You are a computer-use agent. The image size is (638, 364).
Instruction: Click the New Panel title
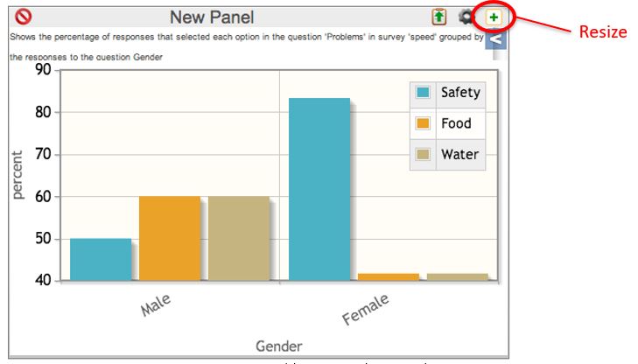[x=212, y=17]
